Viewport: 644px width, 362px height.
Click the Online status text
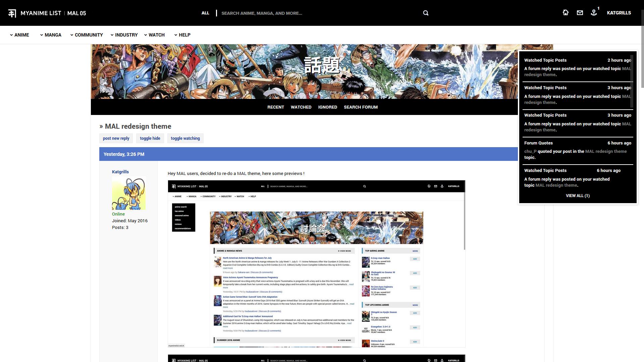coord(118,214)
